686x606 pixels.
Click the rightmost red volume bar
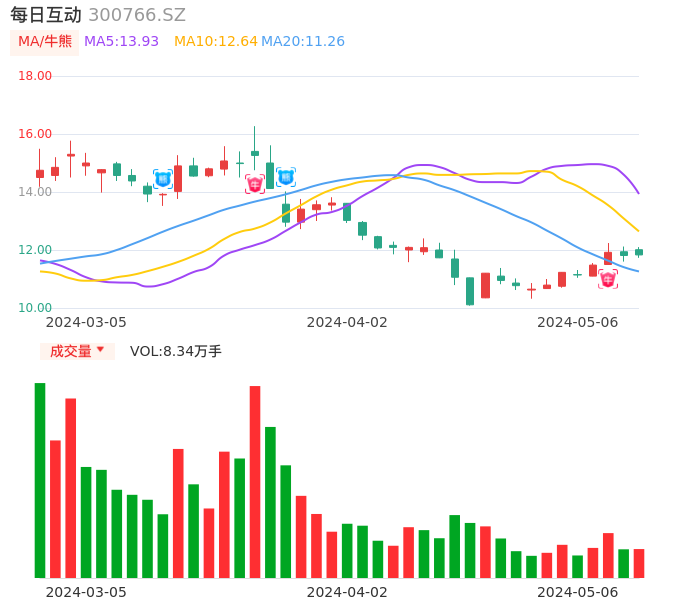click(x=639, y=563)
